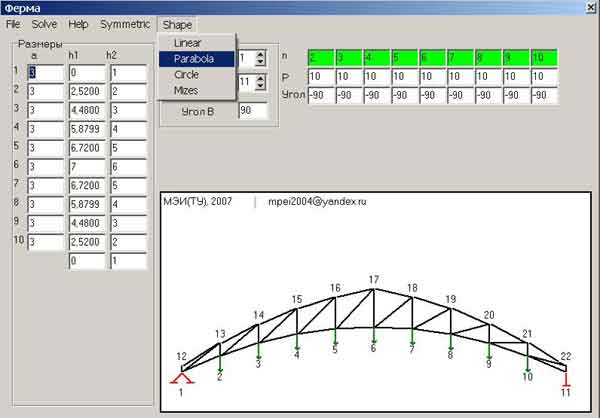
Task: Click the МЭИ(ТУ), 2007 label
Action: (x=197, y=202)
